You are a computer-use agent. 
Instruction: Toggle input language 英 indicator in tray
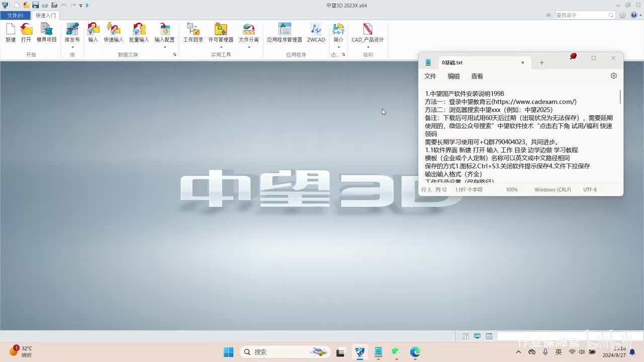coord(558,352)
